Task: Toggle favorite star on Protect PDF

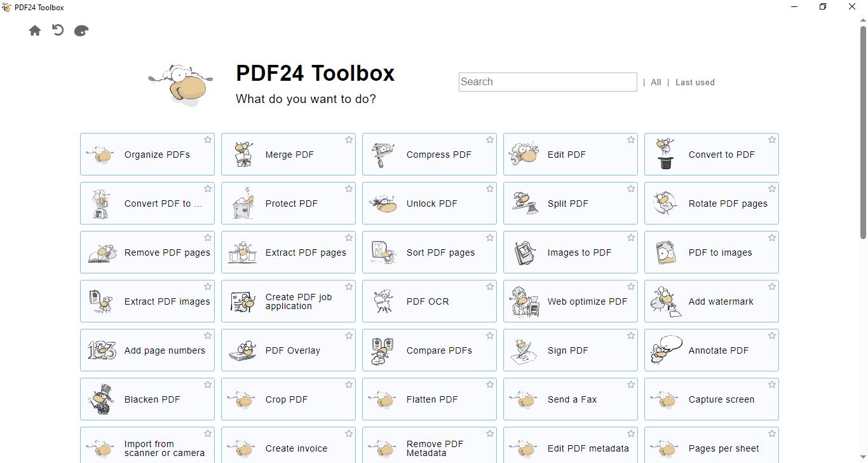Action: click(349, 189)
